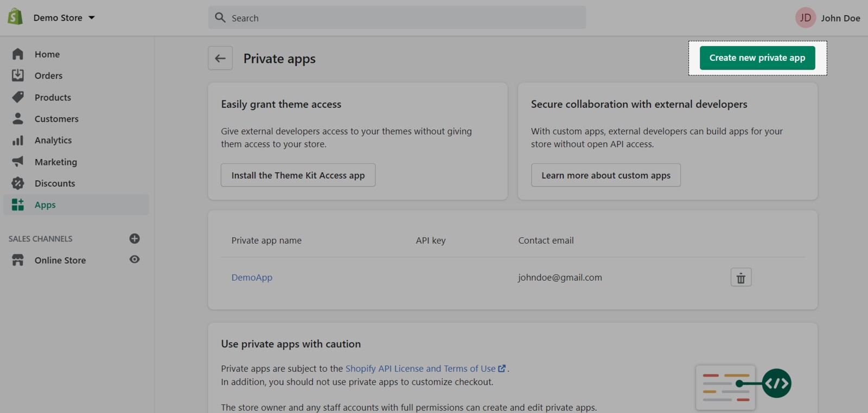868x413 pixels.
Task: Click the Apps grid icon
Action: [x=18, y=205]
